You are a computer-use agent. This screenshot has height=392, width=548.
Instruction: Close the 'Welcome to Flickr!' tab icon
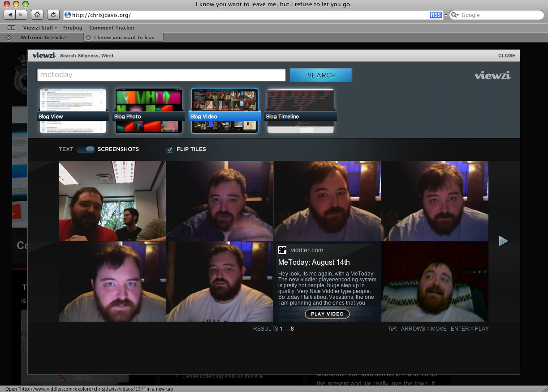tap(9, 38)
